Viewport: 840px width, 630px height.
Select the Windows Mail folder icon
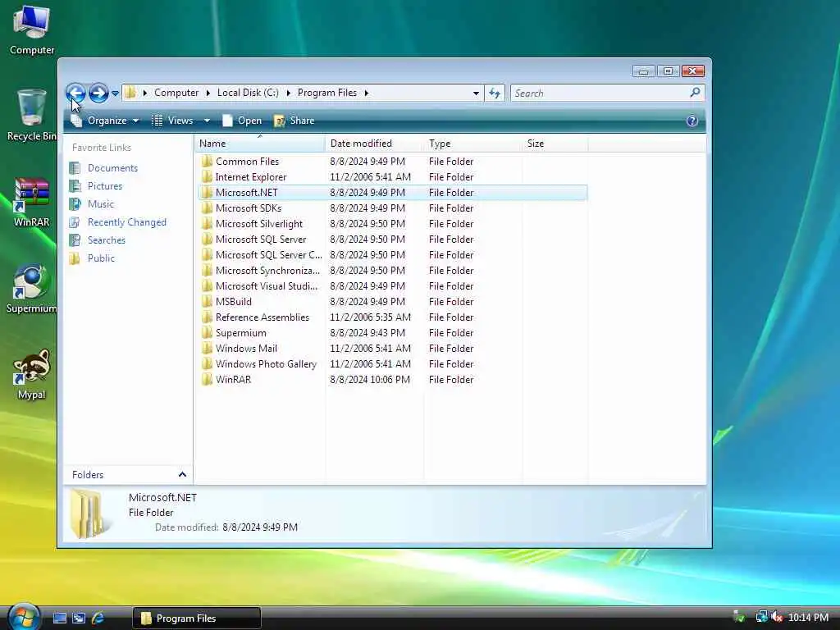coord(208,348)
